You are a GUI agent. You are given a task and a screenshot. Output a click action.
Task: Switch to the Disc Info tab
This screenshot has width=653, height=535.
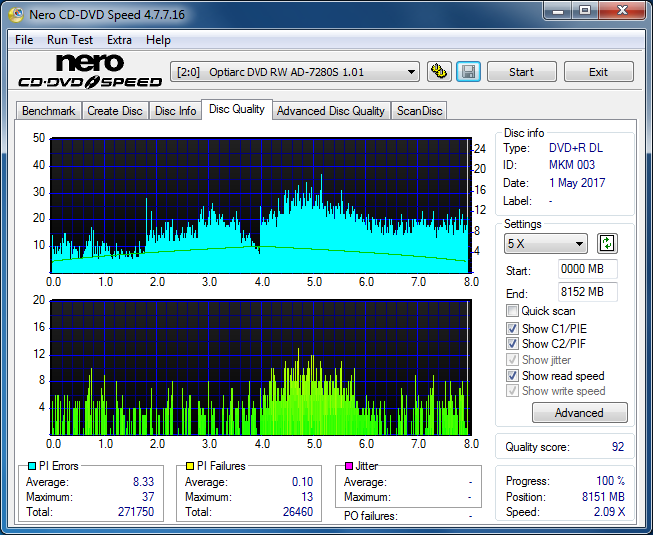175,111
